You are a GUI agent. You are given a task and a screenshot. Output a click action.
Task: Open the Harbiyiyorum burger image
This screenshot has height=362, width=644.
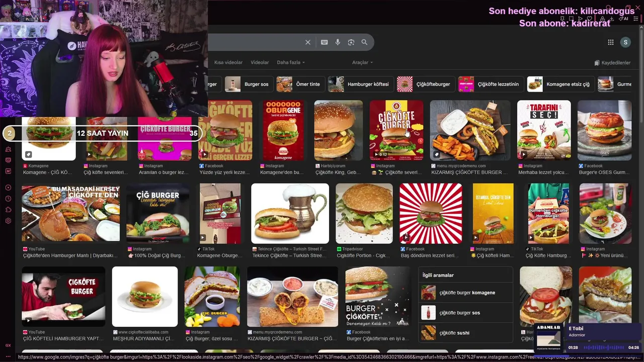[338, 130]
